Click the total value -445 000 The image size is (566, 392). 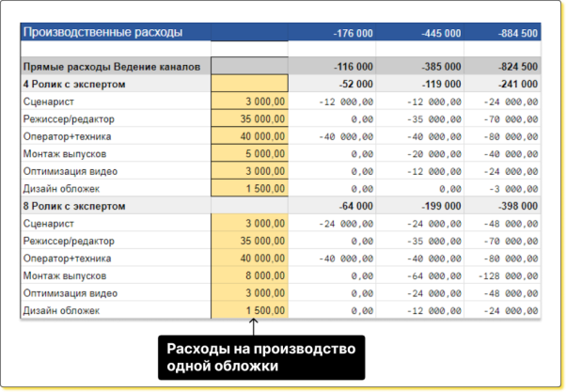click(441, 33)
